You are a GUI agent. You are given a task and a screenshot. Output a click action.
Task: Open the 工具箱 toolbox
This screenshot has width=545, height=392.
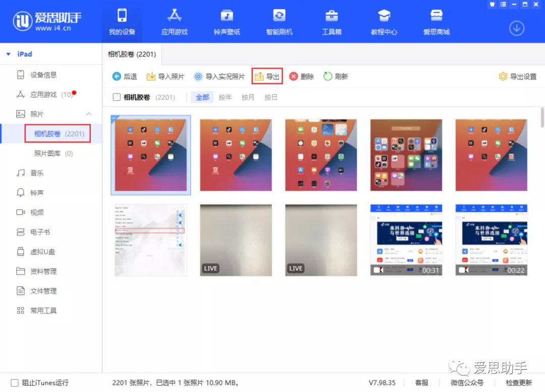[x=332, y=22]
